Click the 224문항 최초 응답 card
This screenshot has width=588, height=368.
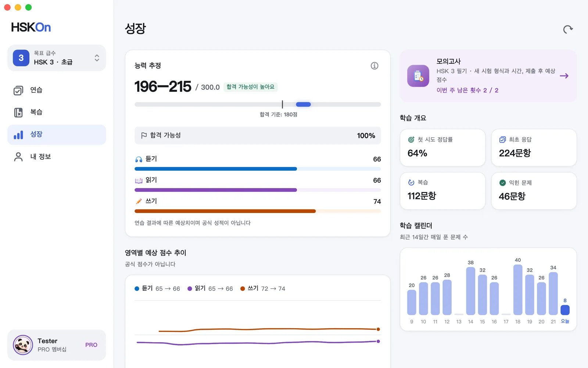point(534,148)
